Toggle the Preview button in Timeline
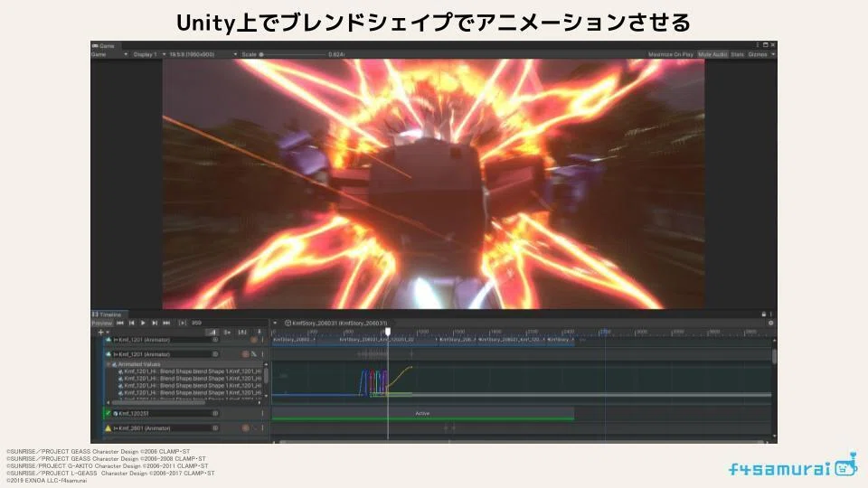 point(102,323)
